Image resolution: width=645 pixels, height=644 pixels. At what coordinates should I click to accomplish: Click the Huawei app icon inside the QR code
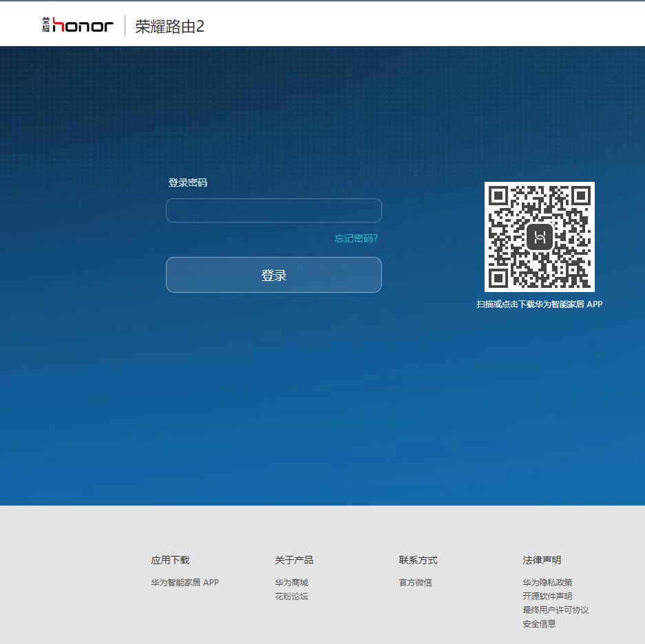540,236
